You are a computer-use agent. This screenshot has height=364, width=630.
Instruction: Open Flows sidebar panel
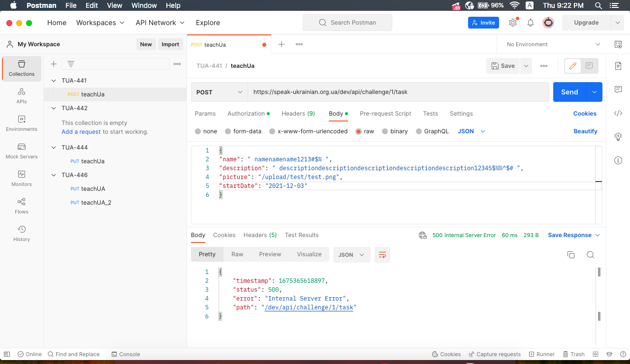tap(22, 206)
